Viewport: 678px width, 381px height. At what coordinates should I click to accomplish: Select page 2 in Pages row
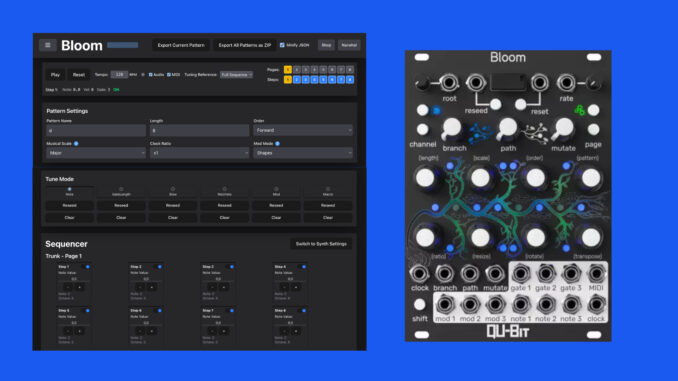[297, 70]
